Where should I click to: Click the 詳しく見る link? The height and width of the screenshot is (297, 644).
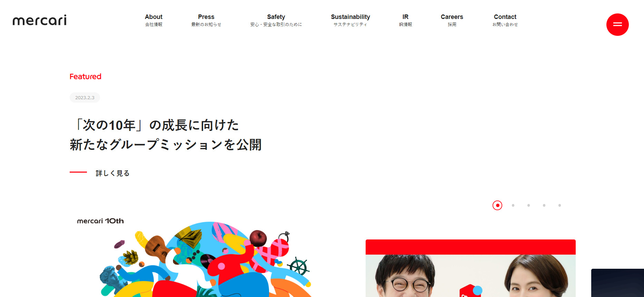(100, 173)
